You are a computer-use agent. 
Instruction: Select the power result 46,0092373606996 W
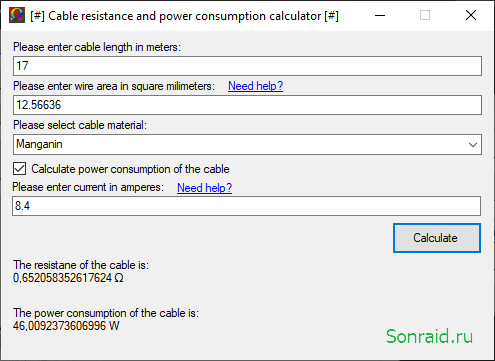click(x=66, y=326)
